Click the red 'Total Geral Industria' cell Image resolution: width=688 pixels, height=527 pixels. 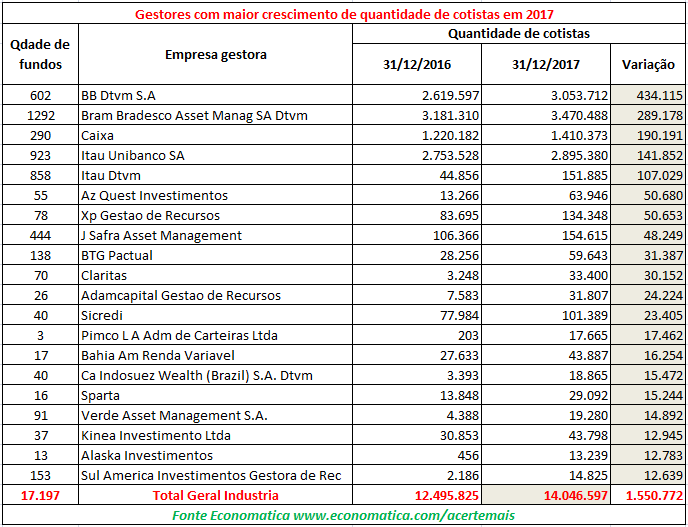coord(215,495)
